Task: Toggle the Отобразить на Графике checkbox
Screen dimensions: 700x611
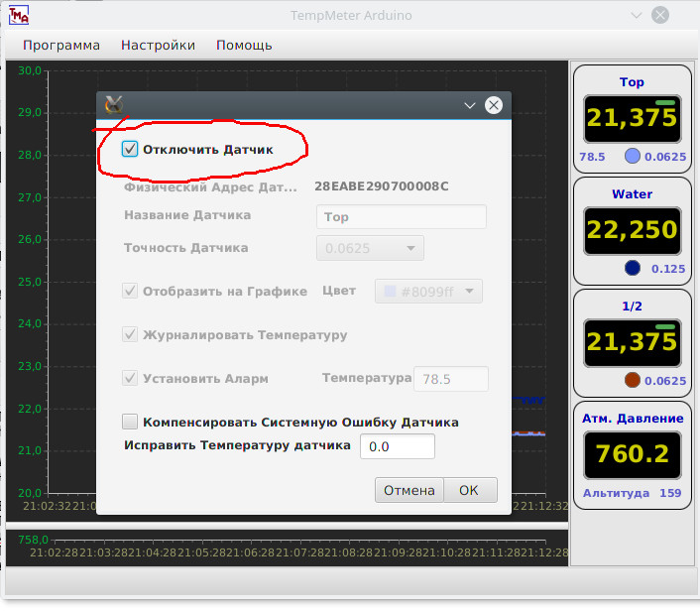Action: 130,291
